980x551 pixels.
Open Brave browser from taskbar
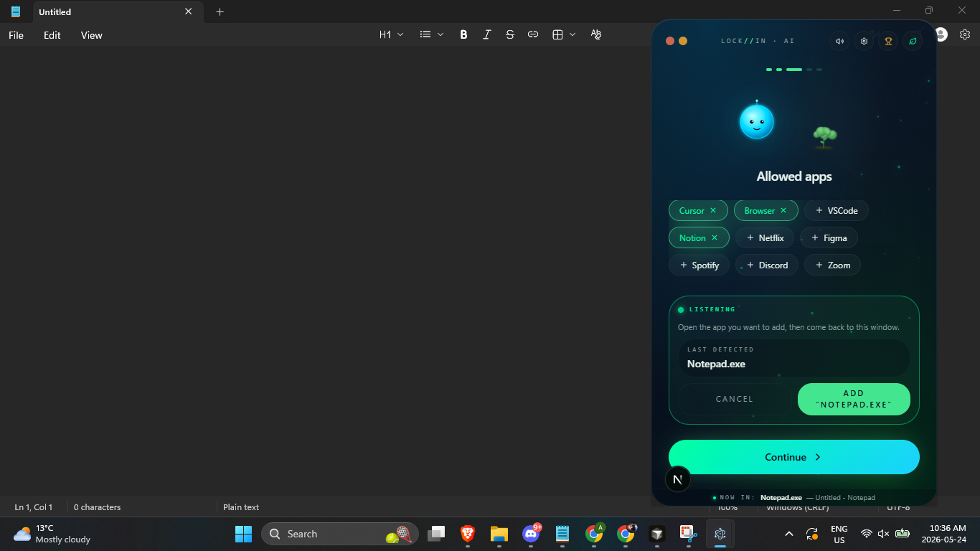468,534
